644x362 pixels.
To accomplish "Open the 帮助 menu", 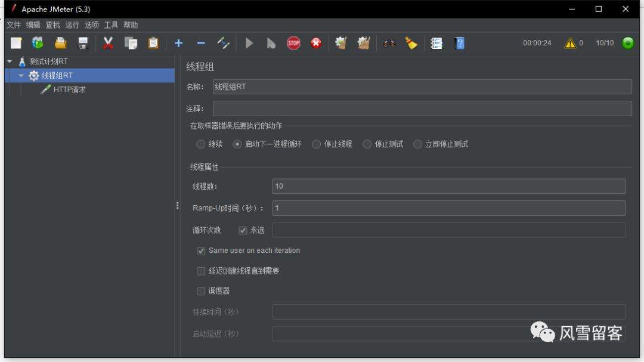I will click(x=131, y=25).
